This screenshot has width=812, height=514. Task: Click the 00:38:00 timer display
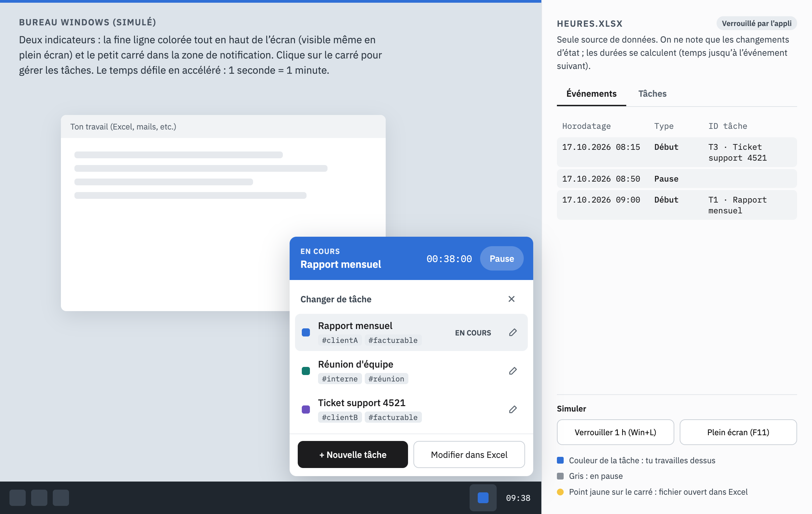click(449, 259)
